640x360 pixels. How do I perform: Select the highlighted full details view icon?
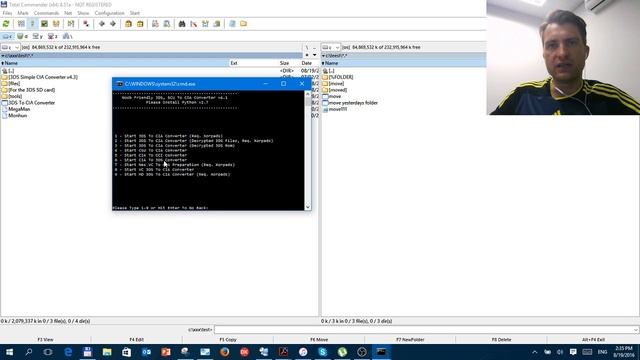click(x=32, y=24)
